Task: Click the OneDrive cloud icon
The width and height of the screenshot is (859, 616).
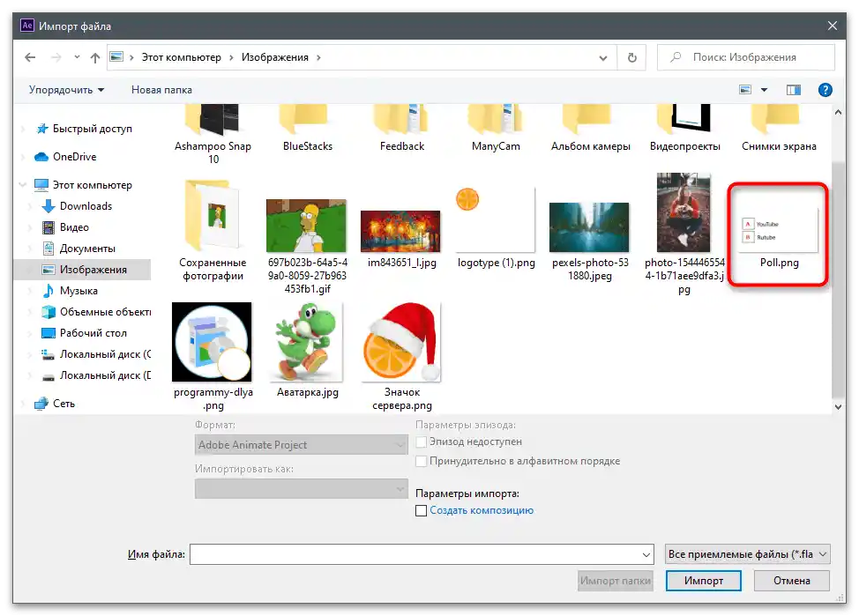Action: coord(41,157)
